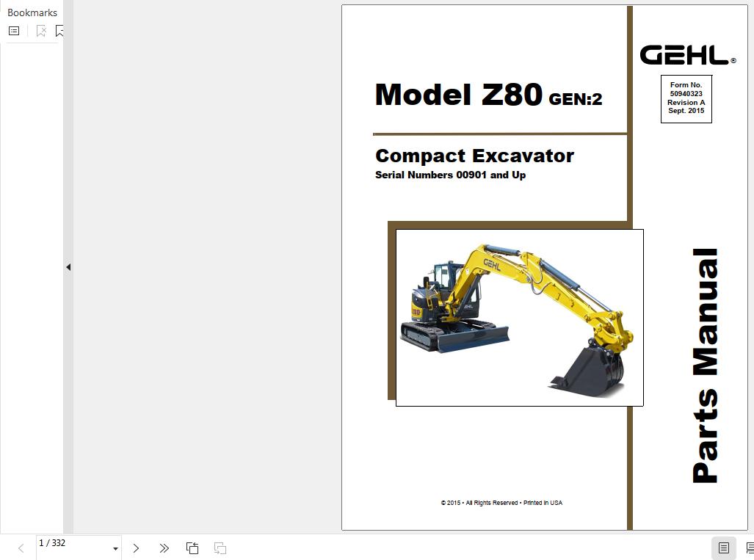This screenshot has width=754, height=560.
Task: Open the page number dropdown arrow
Action: click(115, 548)
